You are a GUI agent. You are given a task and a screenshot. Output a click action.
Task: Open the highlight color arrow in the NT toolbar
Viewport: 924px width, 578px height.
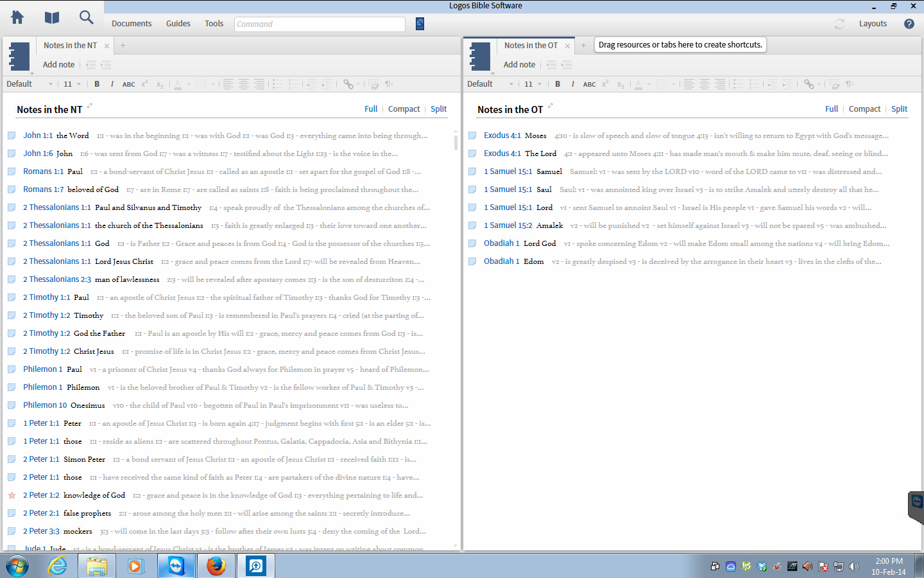click(x=212, y=84)
